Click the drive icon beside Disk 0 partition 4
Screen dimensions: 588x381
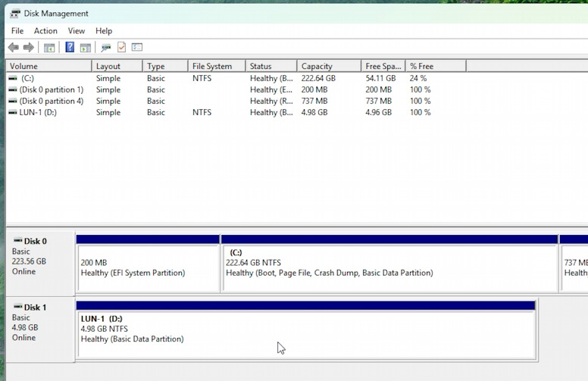pos(13,101)
